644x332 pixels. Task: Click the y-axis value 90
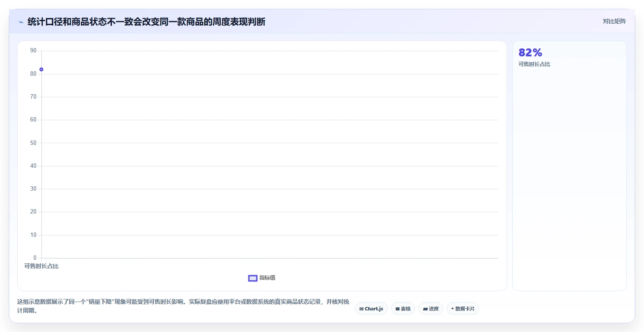[x=33, y=51]
